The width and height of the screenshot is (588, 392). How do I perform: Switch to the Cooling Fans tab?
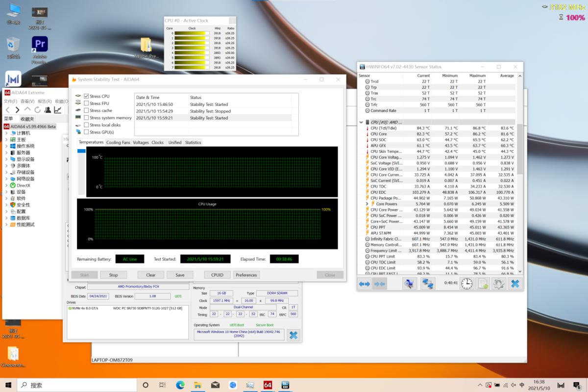[118, 142]
